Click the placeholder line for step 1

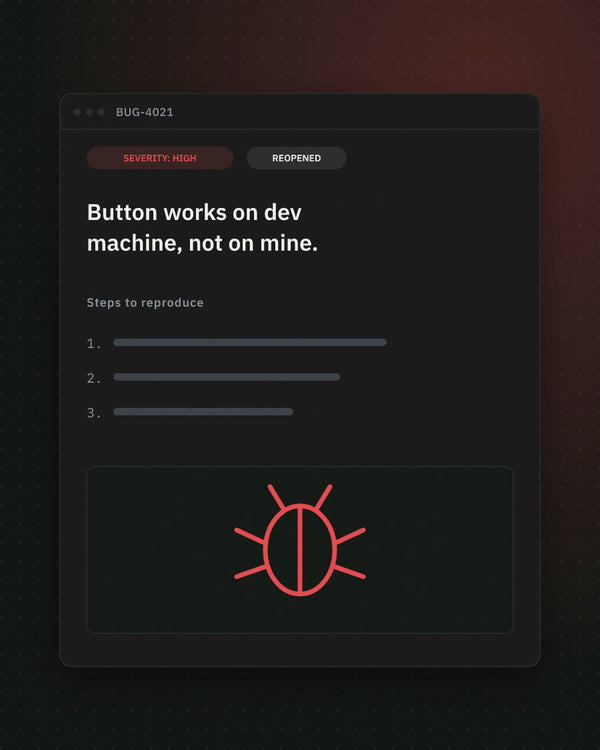coord(250,342)
